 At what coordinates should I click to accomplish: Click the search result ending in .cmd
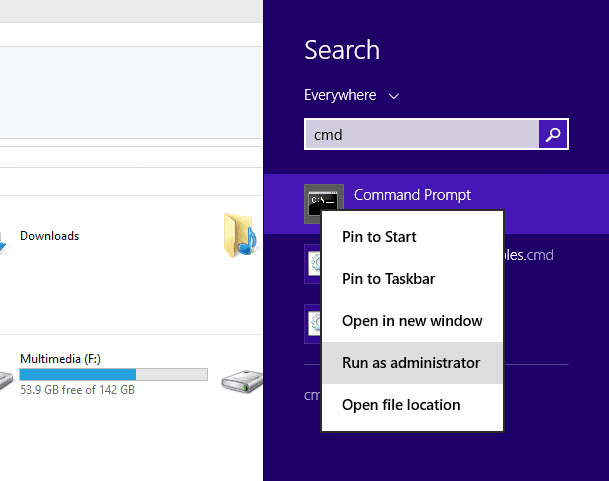click(528, 255)
